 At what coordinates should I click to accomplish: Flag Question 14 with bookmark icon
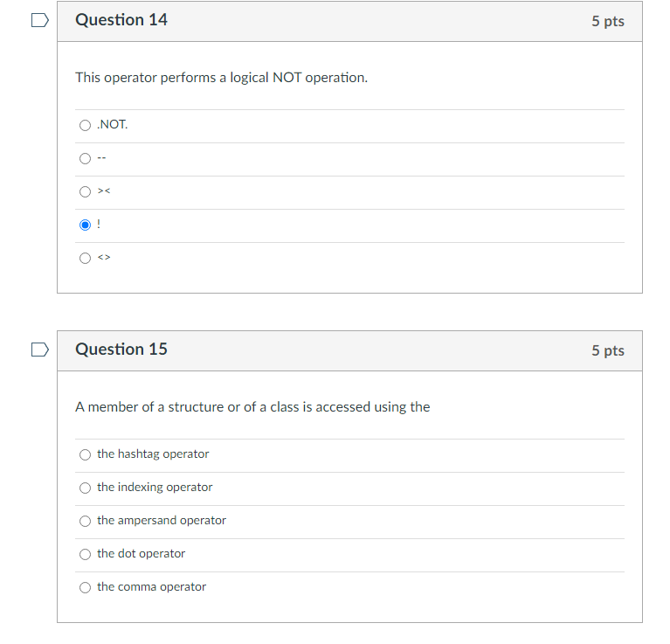click(x=38, y=21)
